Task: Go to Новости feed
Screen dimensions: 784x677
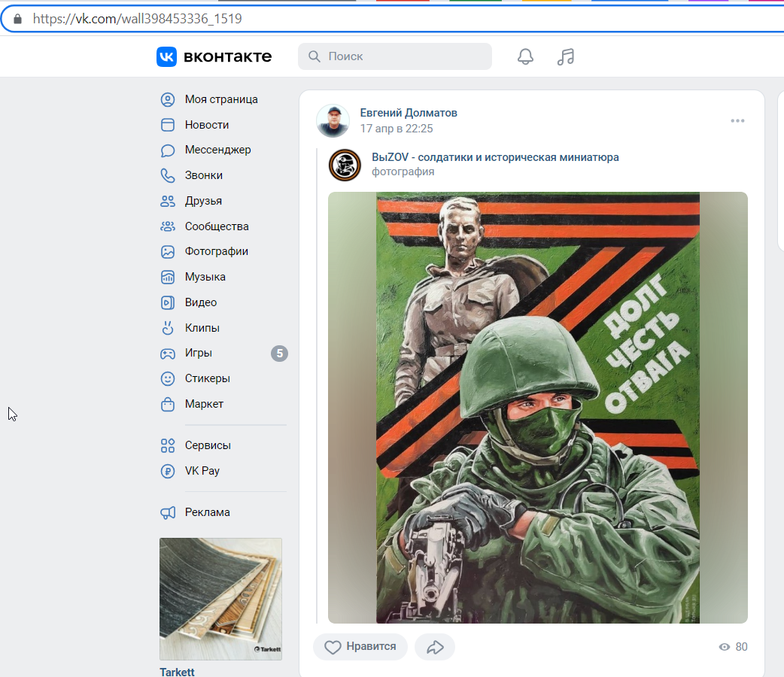Action: 207,125
